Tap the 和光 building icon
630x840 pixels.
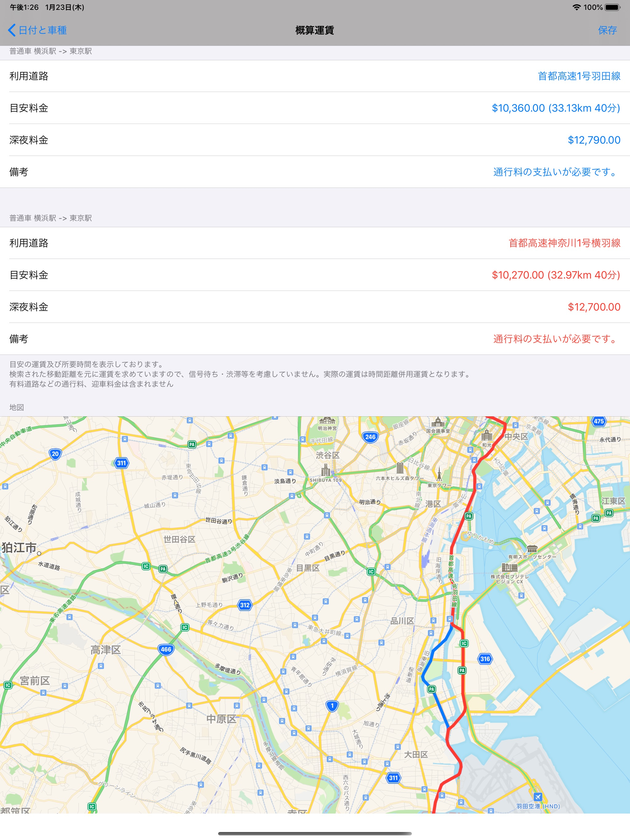[487, 435]
